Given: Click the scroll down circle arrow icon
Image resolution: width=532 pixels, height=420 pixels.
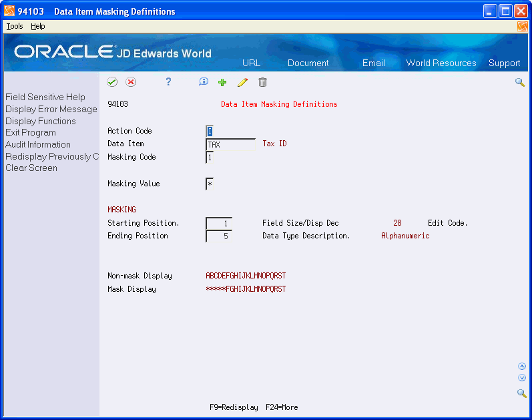Looking at the screenshot, I should 522,377.
